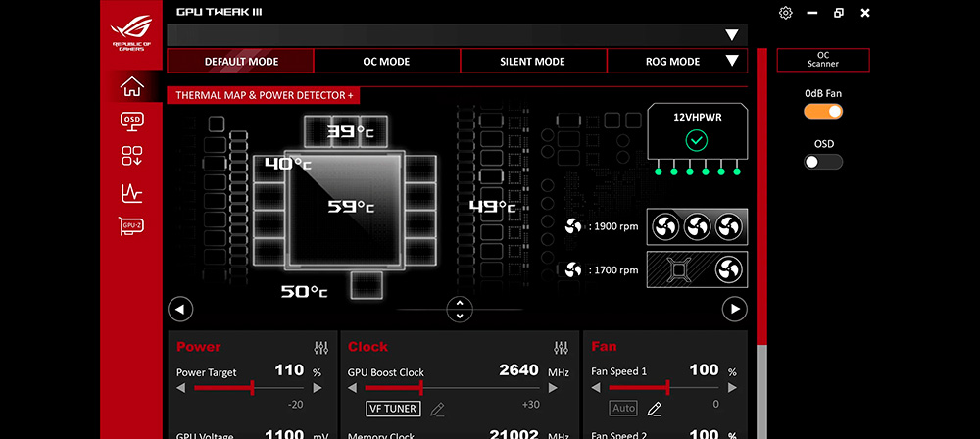Viewport: 980px width, 439px height.
Task: Select DEFAULT MODE tab
Action: coord(241,62)
